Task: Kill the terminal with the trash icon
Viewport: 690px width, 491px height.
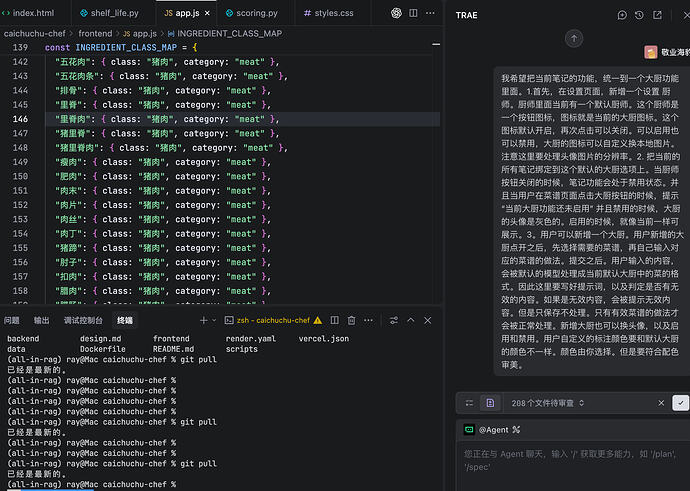Action: (351, 320)
